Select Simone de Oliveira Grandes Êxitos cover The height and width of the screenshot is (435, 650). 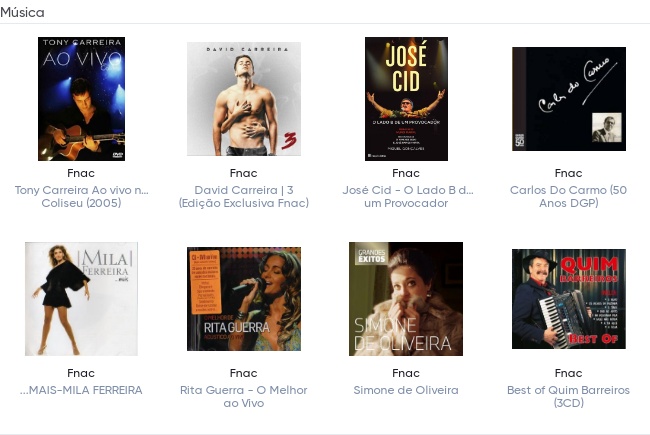(x=406, y=299)
